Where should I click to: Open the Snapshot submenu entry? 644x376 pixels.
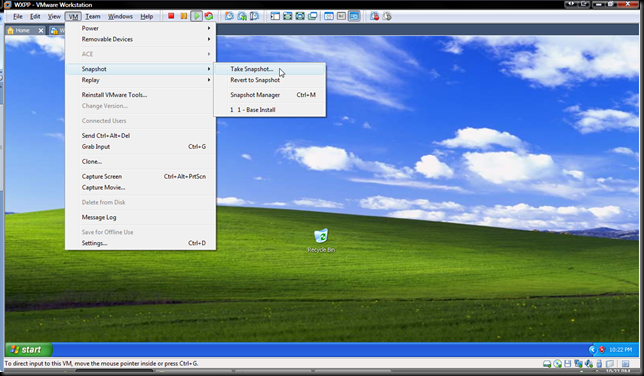[140, 69]
